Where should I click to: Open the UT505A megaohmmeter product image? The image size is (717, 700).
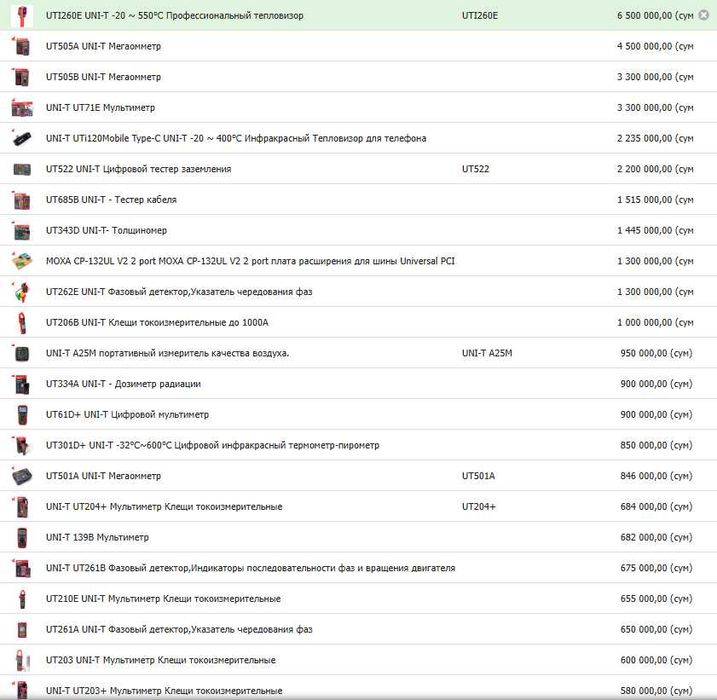coord(22,46)
